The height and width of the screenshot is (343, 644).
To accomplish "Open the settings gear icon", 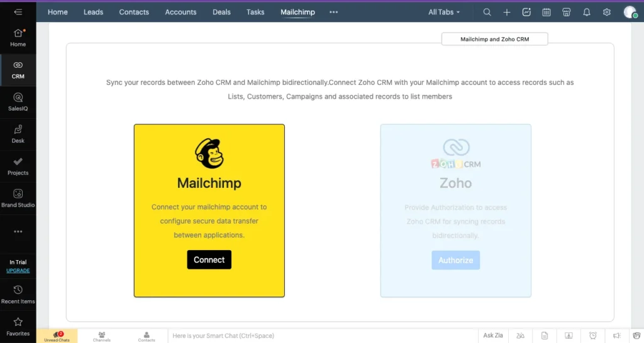I will [607, 13].
